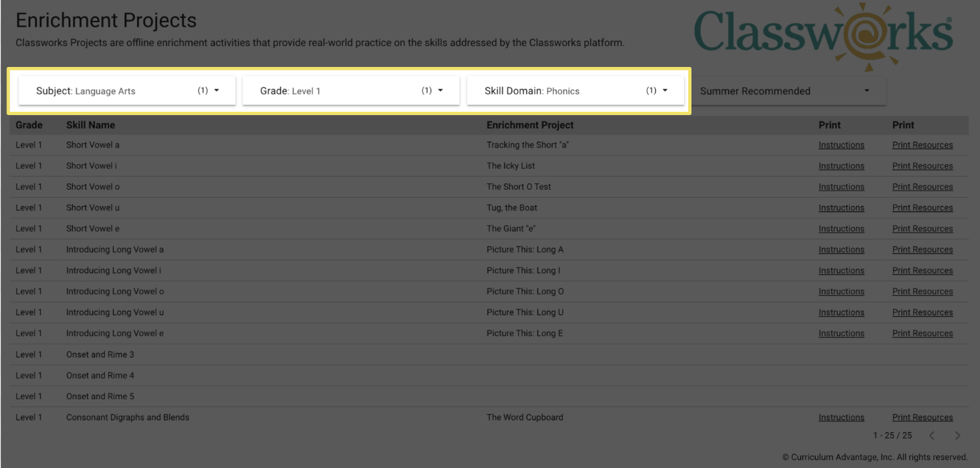This screenshot has height=468, width=980.
Task: Click Tracking the Short "a" project name
Action: 528,145
